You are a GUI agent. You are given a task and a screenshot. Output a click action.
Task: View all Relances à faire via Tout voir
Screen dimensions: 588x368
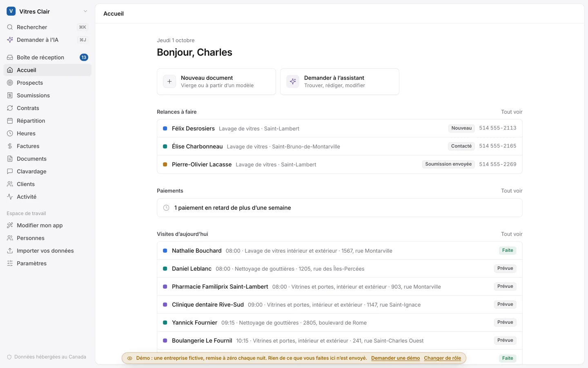pyautogui.click(x=512, y=112)
